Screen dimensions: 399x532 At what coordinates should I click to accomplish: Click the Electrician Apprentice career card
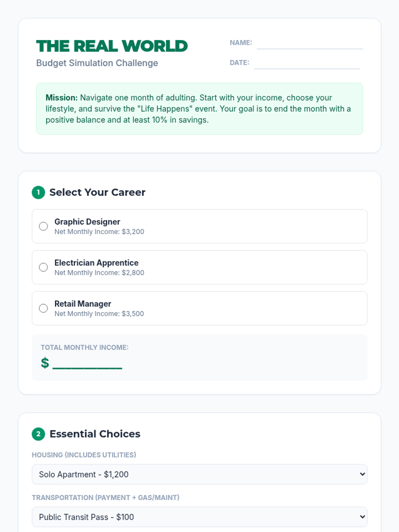tap(199, 267)
